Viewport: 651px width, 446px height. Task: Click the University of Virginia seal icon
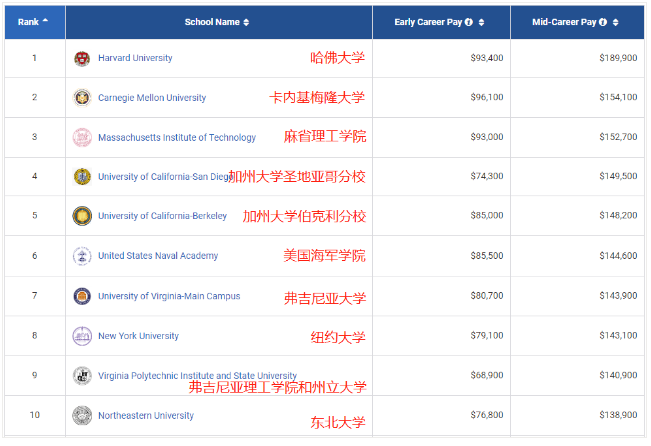click(x=82, y=296)
